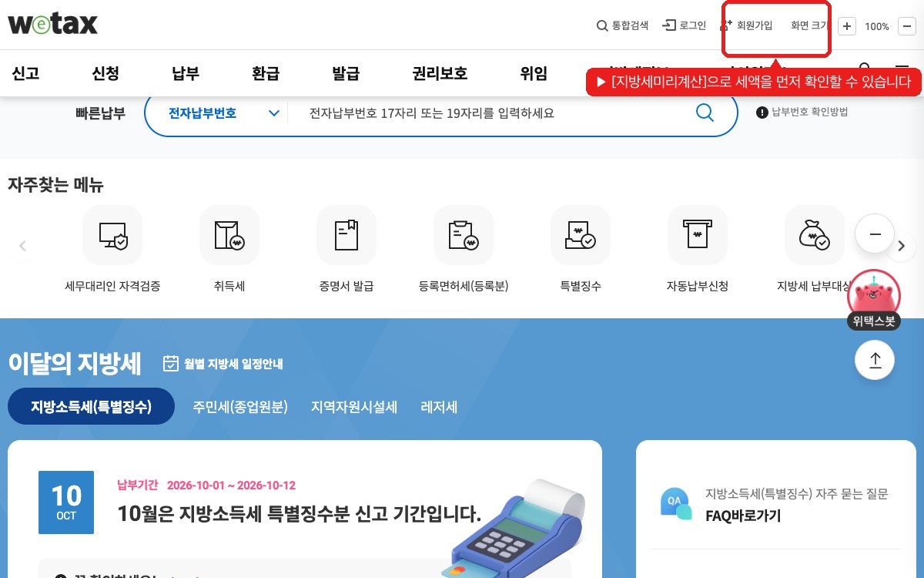Increase screen size with plus button
The image size is (924, 578).
point(847,26)
